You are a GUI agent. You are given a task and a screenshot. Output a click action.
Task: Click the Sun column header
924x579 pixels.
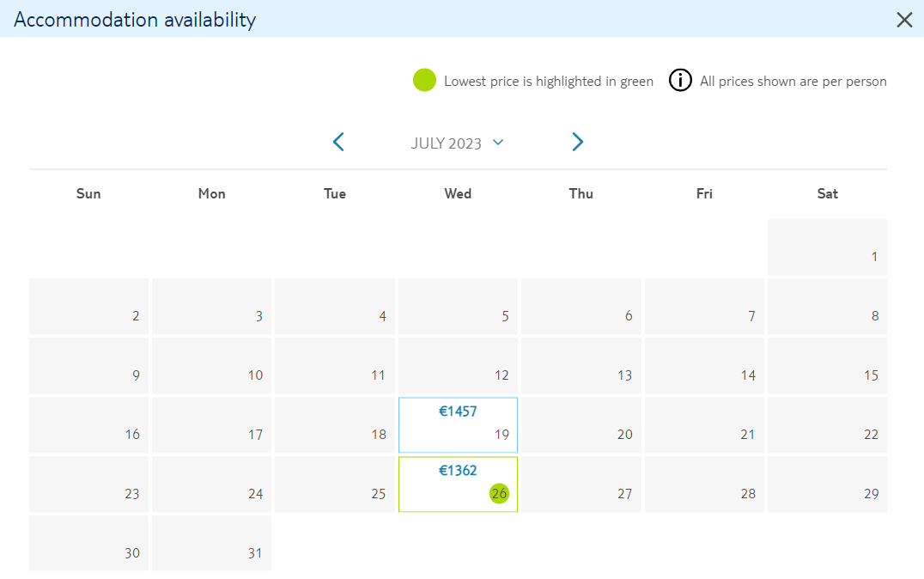pyautogui.click(x=88, y=193)
